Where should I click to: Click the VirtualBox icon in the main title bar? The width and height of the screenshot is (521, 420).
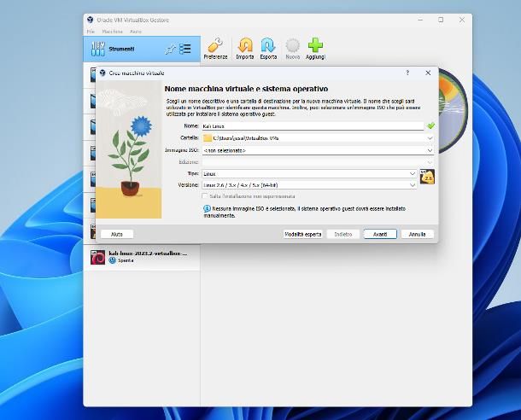90,20
